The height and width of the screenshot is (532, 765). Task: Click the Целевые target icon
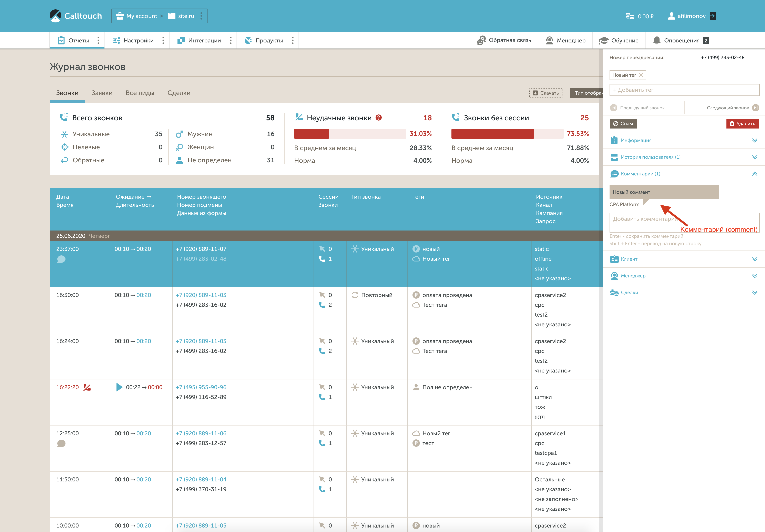click(x=64, y=147)
